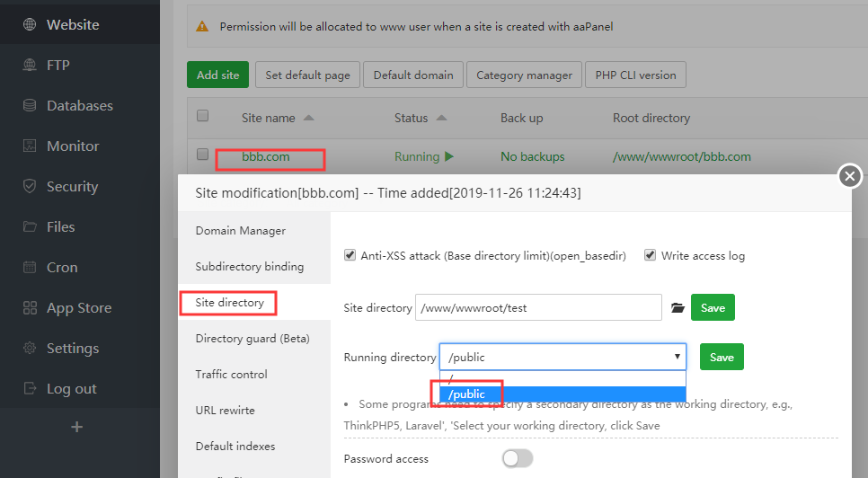This screenshot has height=478, width=868.
Task: Click the Security shield icon
Action: [30, 187]
